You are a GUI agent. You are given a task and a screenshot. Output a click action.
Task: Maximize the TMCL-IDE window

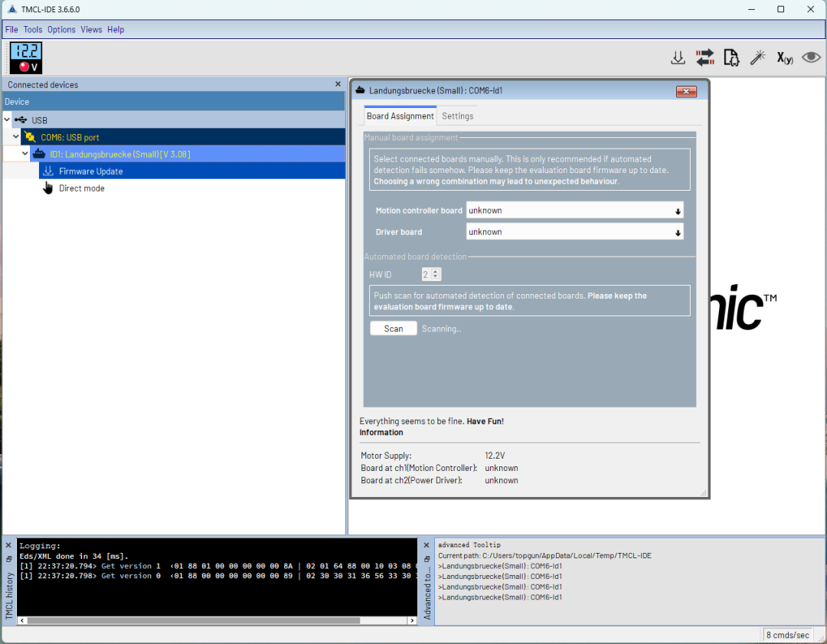[781, 9]
